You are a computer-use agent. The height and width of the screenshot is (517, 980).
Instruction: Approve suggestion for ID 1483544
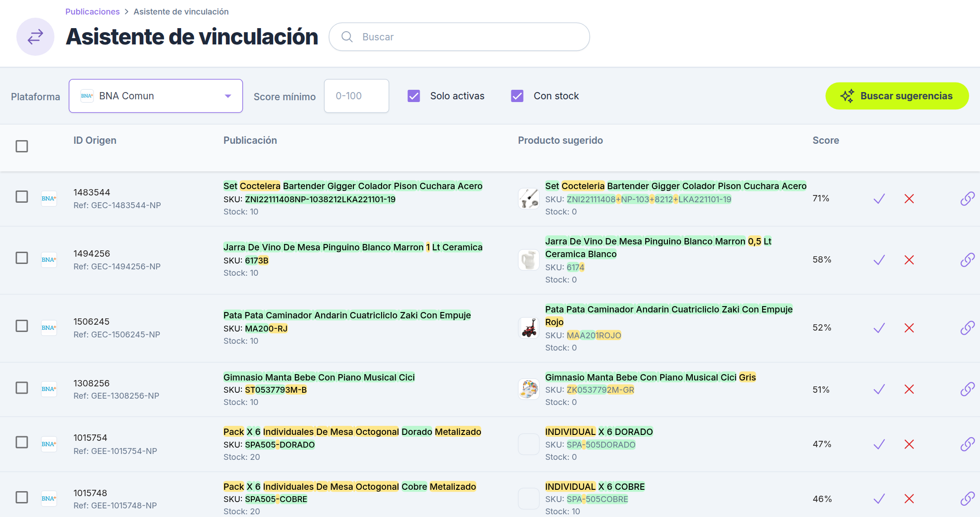point(879,199)
